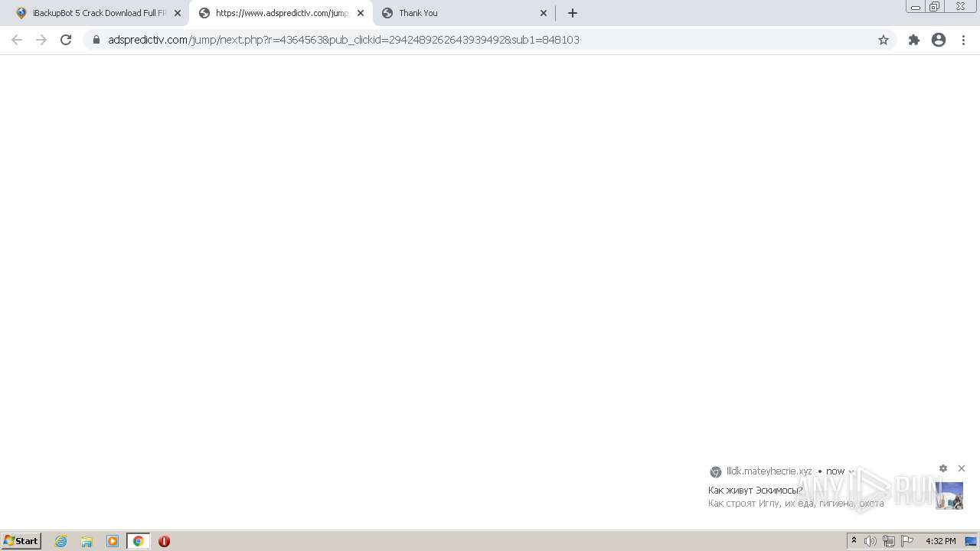Restore down the Chrome window
980x551 pixels.
935,7
